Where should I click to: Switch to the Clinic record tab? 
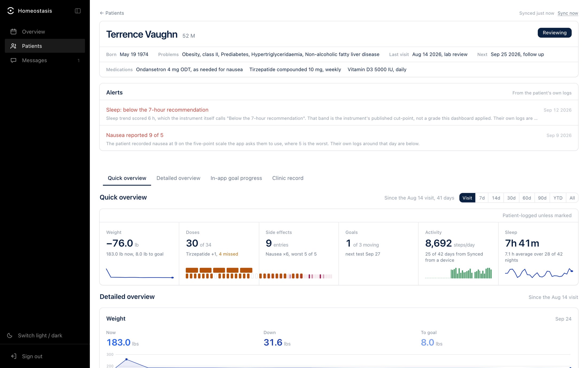[288, 178]
